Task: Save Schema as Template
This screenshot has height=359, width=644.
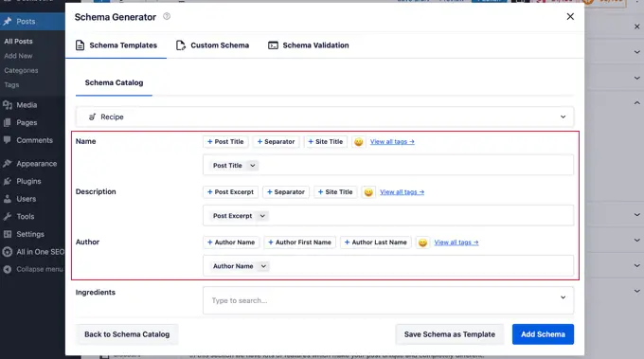Action: click(x=449, y=334)
